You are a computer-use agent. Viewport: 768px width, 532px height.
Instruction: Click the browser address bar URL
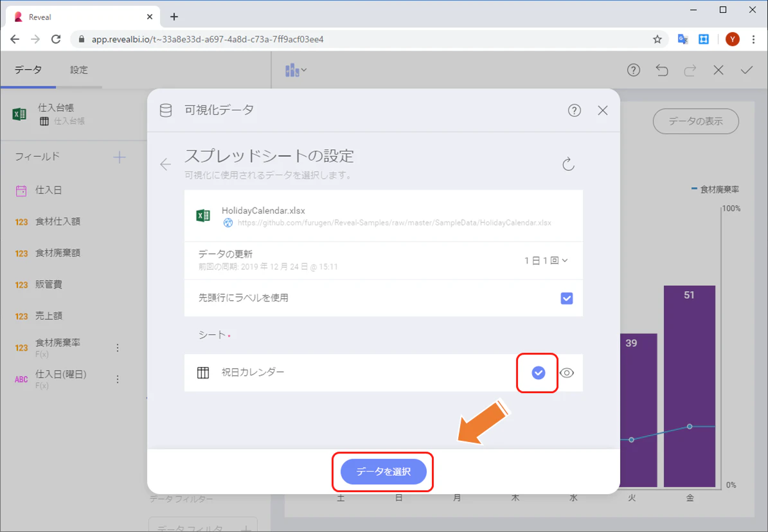[208, 39]
